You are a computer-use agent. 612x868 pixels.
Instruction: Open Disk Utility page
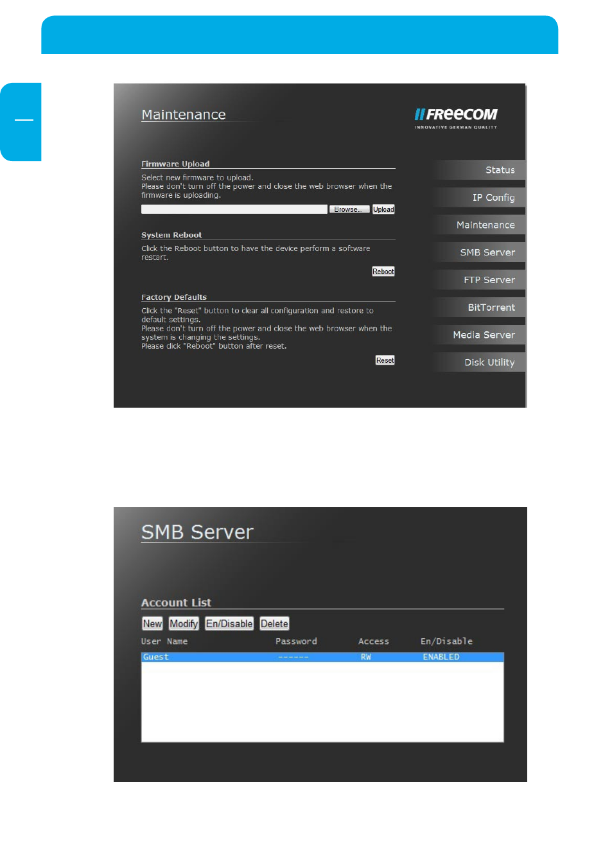(480, 363)
